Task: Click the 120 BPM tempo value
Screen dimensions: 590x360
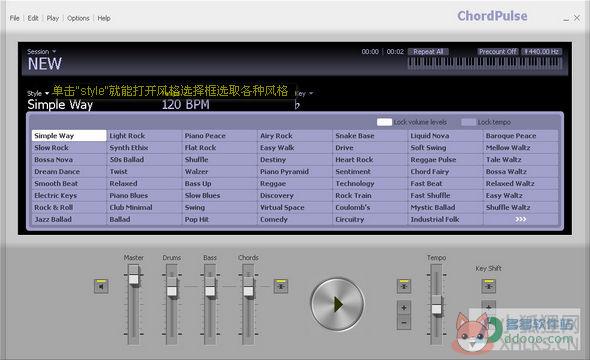Action: pos(186,105)
